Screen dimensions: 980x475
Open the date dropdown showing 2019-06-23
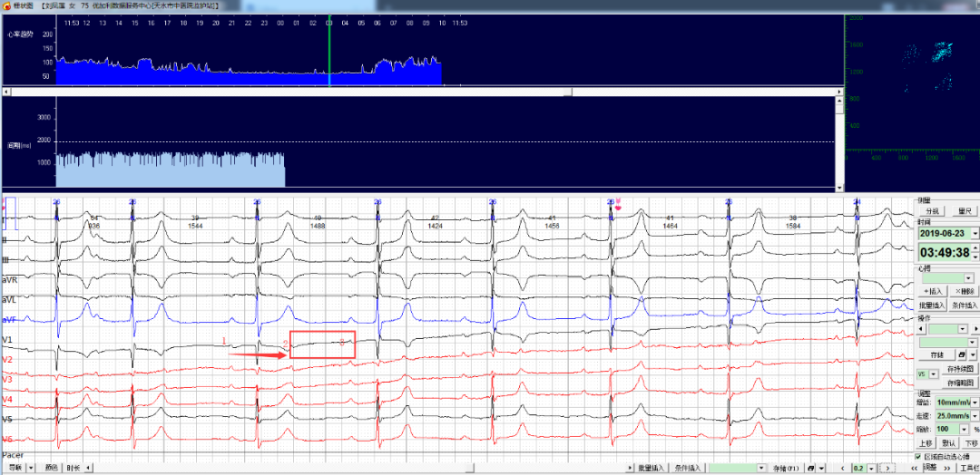pyautogui.click(x=975, y=234)
